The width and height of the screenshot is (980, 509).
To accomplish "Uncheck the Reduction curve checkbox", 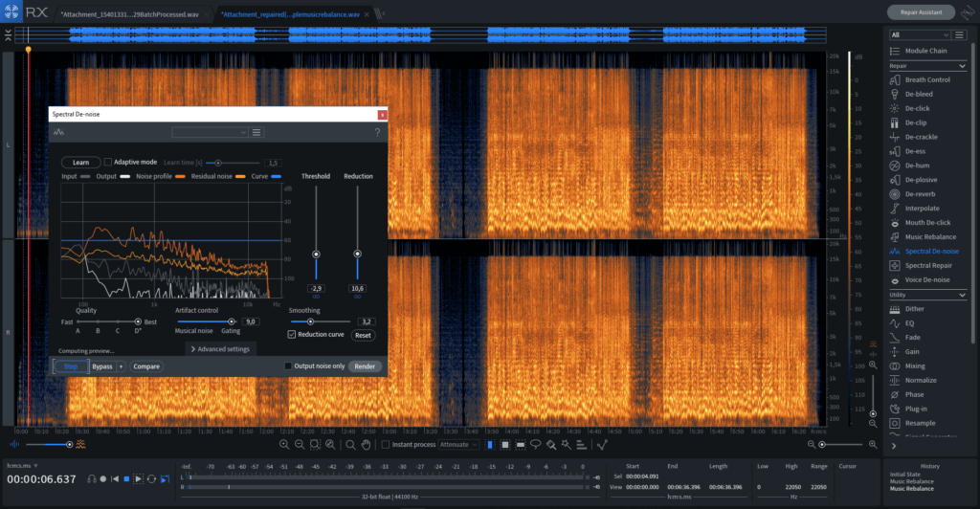I will point(291,335).
